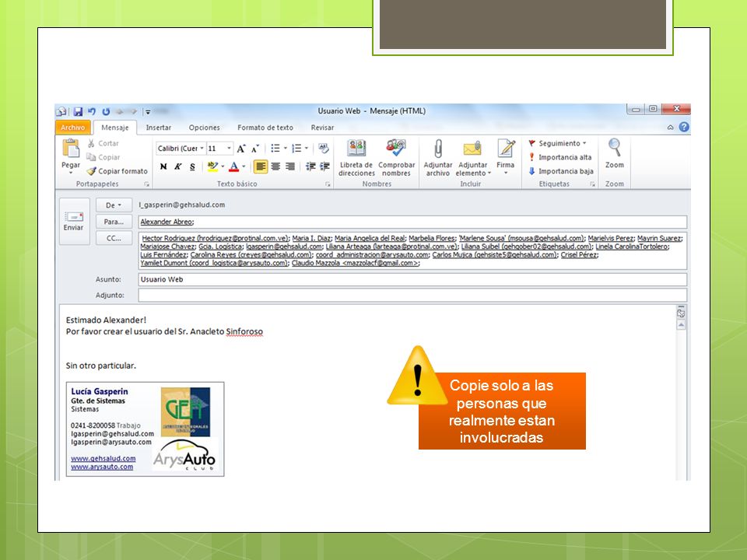Click Adjuntar archivo paperclip
747x560 pixels.
coord(438,149)
